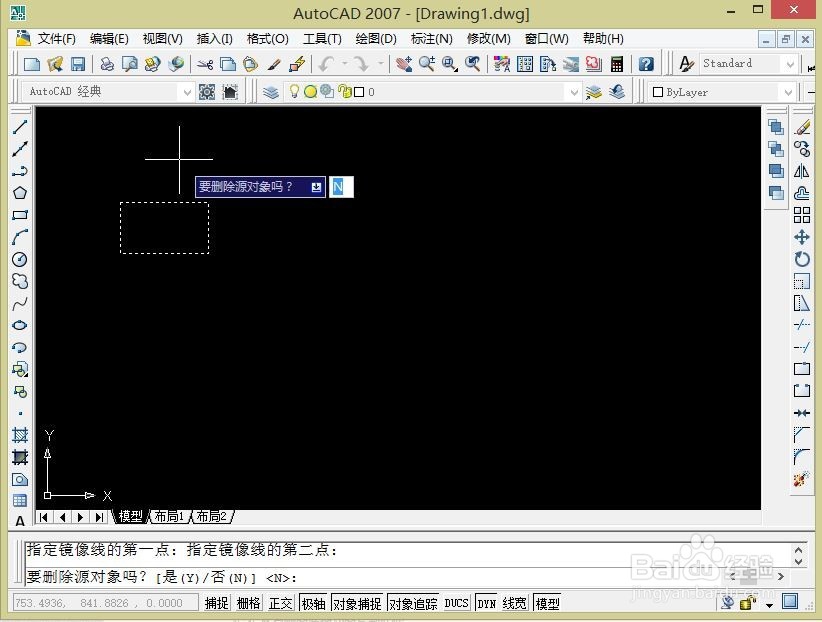Screen dimensions: 822x622
Task: Select the Array modify tool
Action: (802, 215)
